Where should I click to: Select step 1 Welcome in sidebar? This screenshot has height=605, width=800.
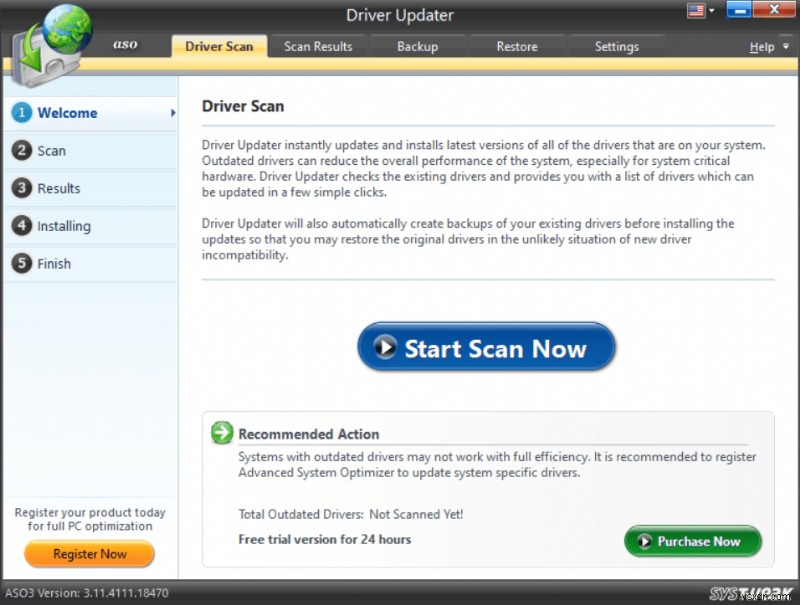click(90, 113)
